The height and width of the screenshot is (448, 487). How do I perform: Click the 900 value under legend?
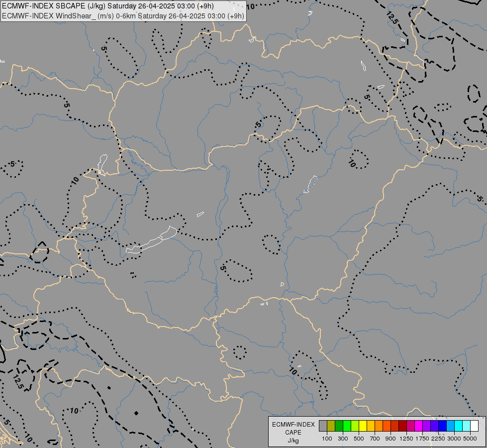pyautogui.click(x=390, y=439)
